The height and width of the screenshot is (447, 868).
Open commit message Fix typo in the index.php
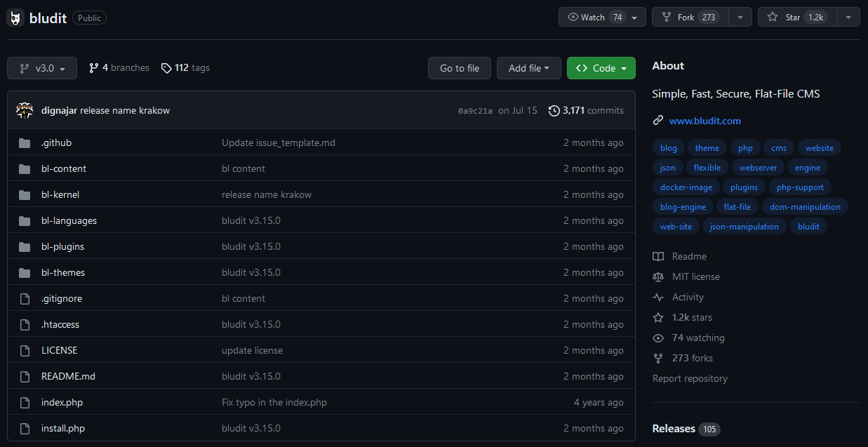pos(274,402)
